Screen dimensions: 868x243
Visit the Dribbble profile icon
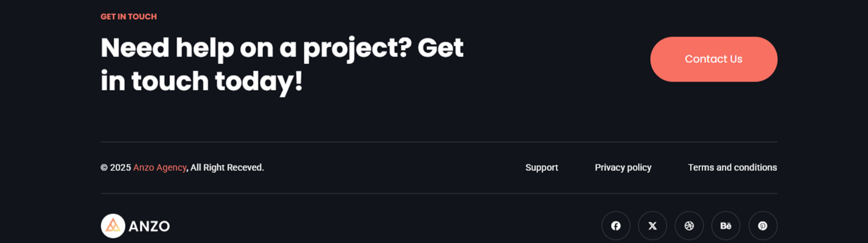click(689, 226)
